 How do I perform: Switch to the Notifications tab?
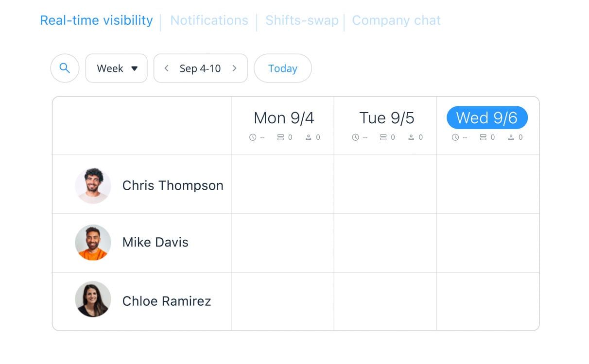[208, 20]
